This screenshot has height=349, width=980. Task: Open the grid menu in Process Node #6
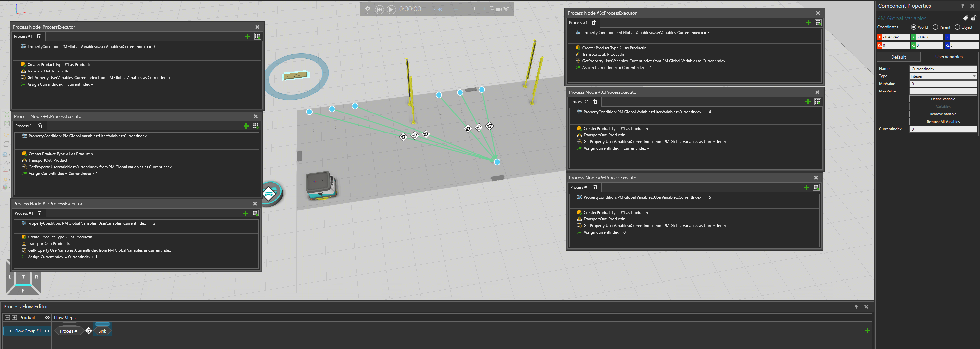click(x=816, y=187)
